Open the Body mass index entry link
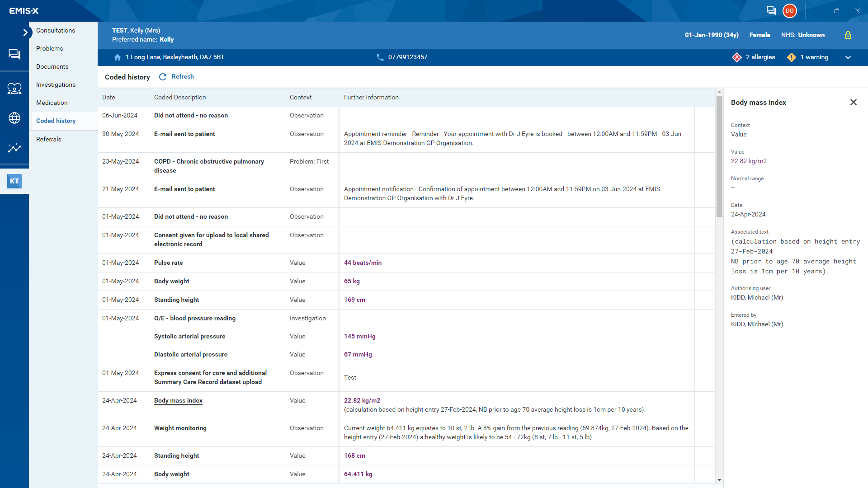Image resolution: width=868 pixels, height=488 pixels. [x=178, y=400]
